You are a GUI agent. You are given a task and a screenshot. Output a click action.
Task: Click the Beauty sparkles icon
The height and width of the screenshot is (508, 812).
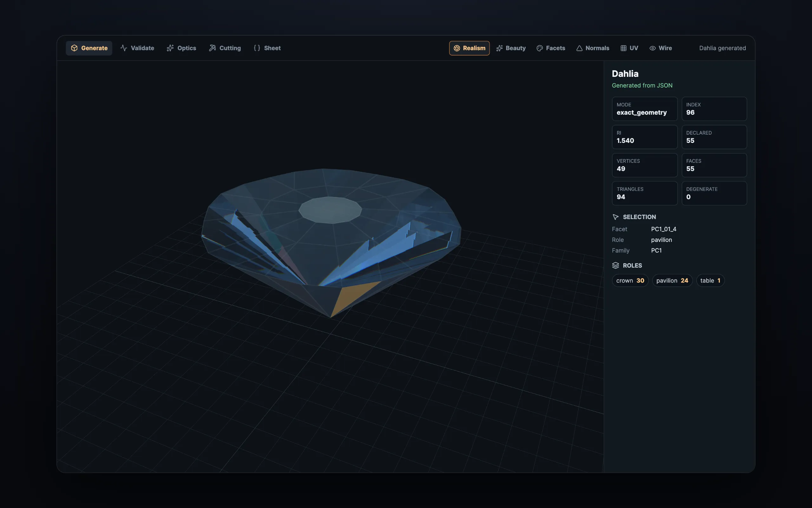[499, 48]
